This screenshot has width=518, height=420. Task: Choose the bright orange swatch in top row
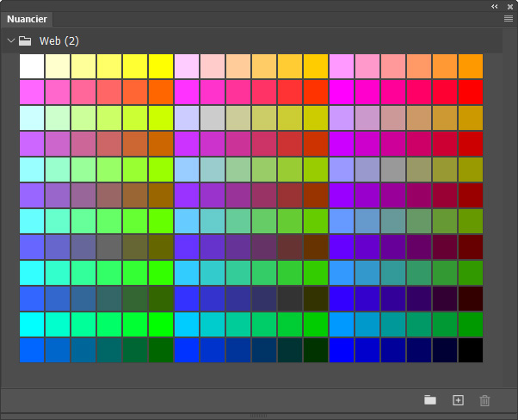tap(471, 66)
